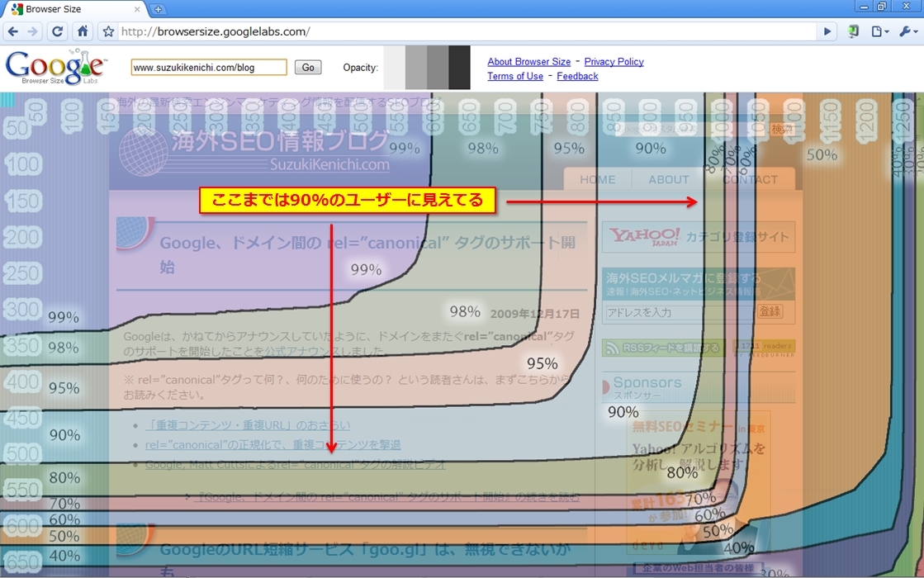Click the 登録 subscribe button

[x=770, y=311]
